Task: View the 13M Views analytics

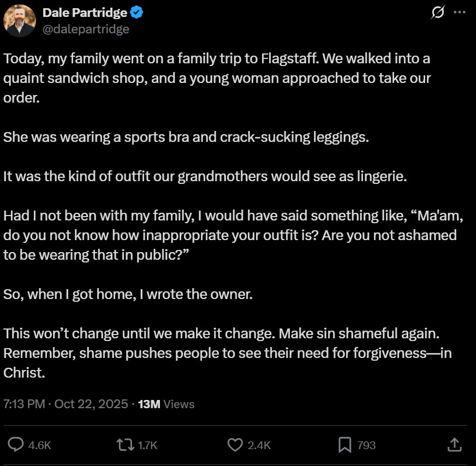Action: [x=166, y=404]
